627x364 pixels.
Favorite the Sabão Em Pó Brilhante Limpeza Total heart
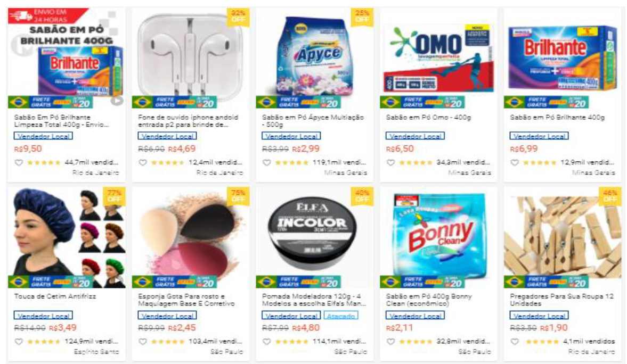click(19, 163)
